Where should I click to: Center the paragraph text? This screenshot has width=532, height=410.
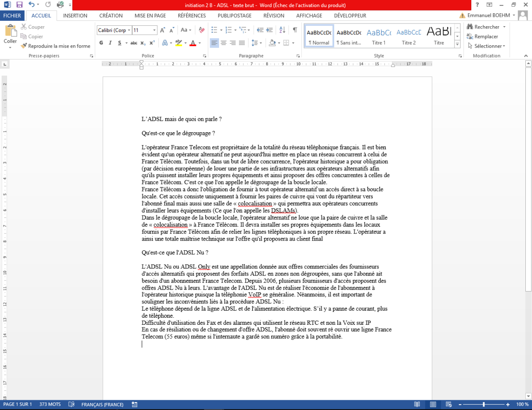(x=223, y=43)
